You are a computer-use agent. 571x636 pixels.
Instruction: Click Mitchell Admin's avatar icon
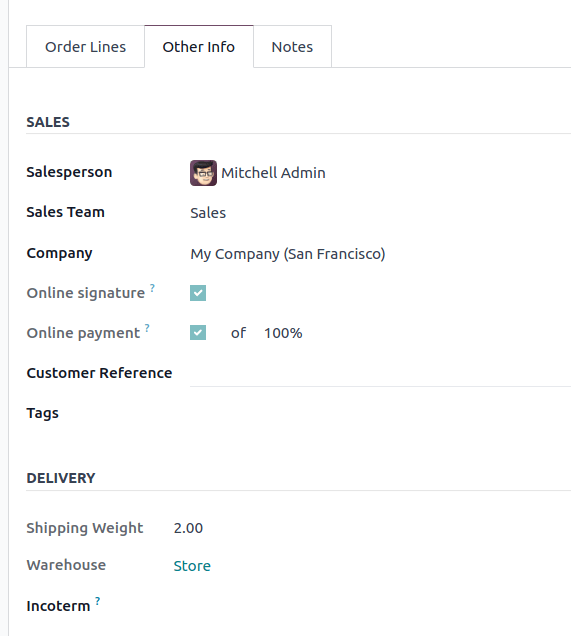(x=203, y=173)
